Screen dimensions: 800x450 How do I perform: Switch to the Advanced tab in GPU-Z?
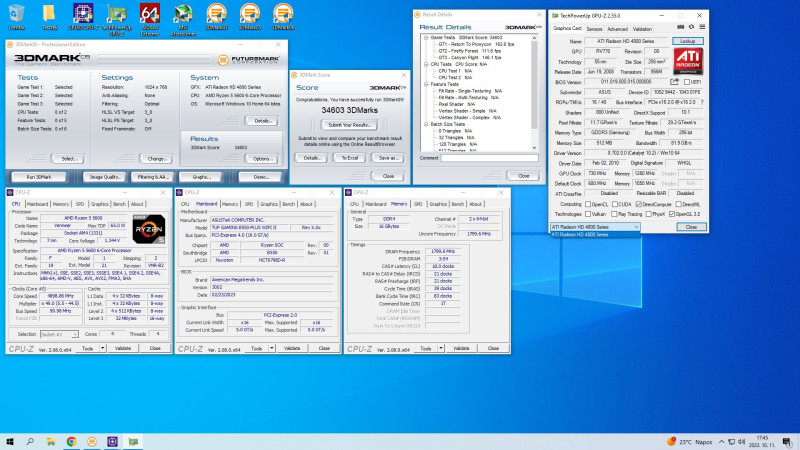coord(617,29)
